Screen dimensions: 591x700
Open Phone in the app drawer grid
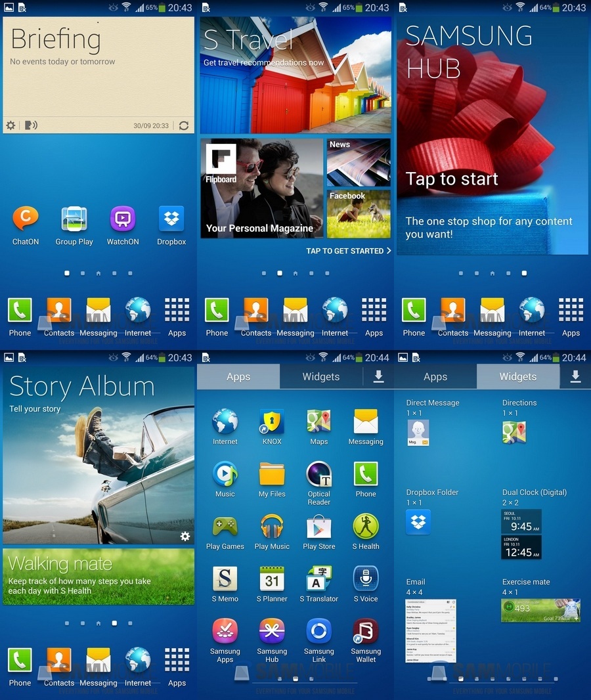(x=366, y=474)
